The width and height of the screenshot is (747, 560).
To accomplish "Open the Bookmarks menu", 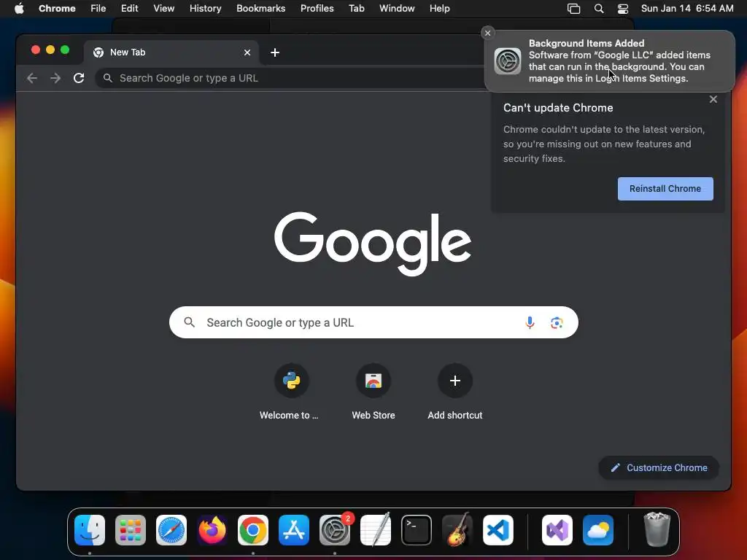I will pos(261,9).
